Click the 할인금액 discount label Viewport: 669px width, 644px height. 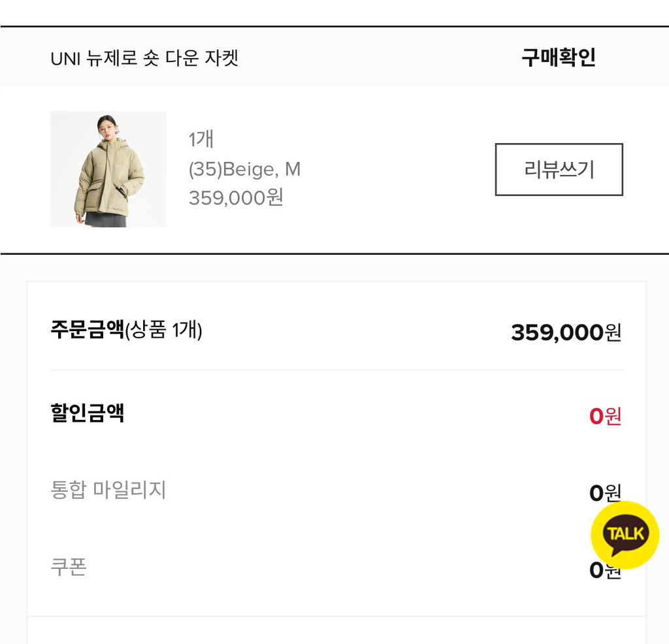[87, 413]
